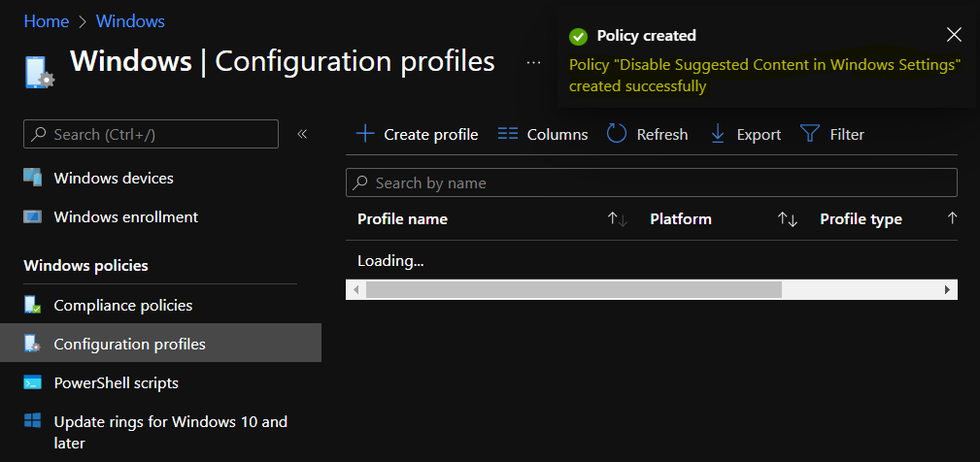Screen dimensions: 980x462
Task: Click the Compliance policies icon
Action: (32, 306)
